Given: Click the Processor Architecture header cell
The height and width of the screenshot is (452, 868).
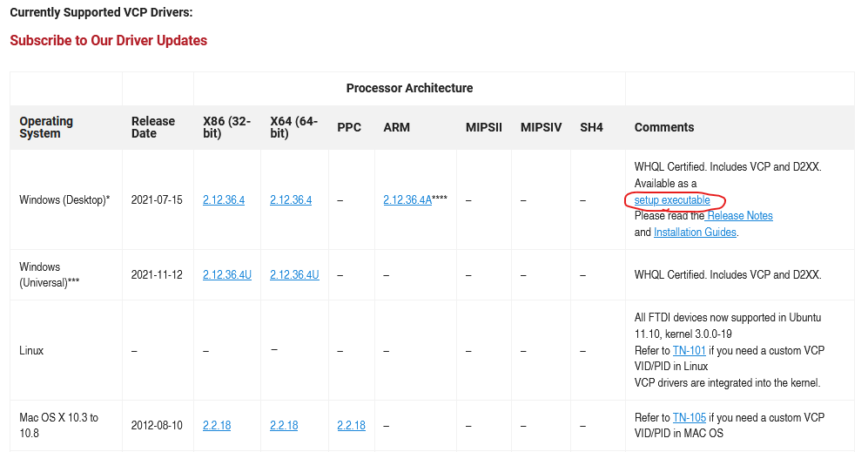Looking at the screenshot, I should (x=410, y=88).
